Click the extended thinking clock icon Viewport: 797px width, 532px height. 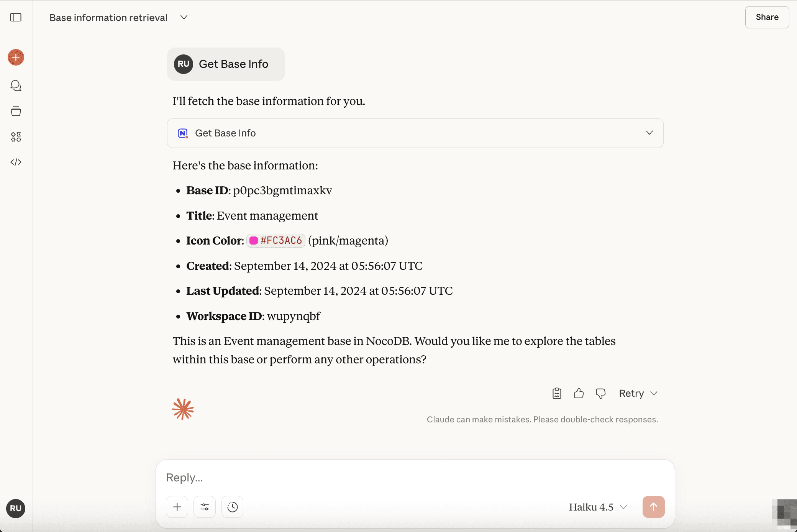tap(232, 507)
